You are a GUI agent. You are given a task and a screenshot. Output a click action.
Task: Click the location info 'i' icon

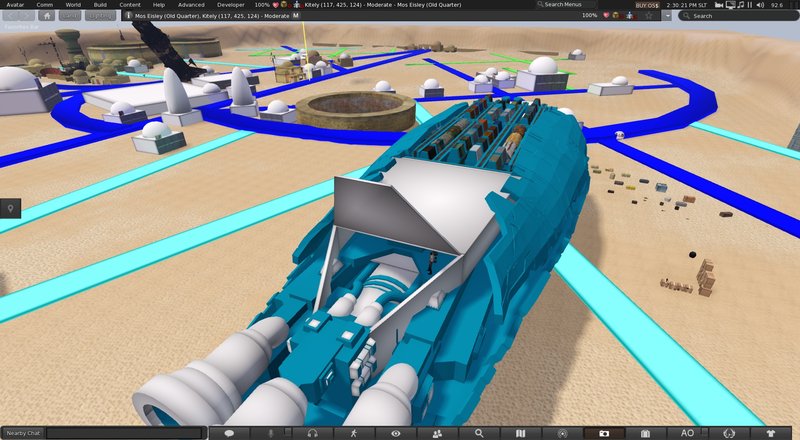(128, 16)
